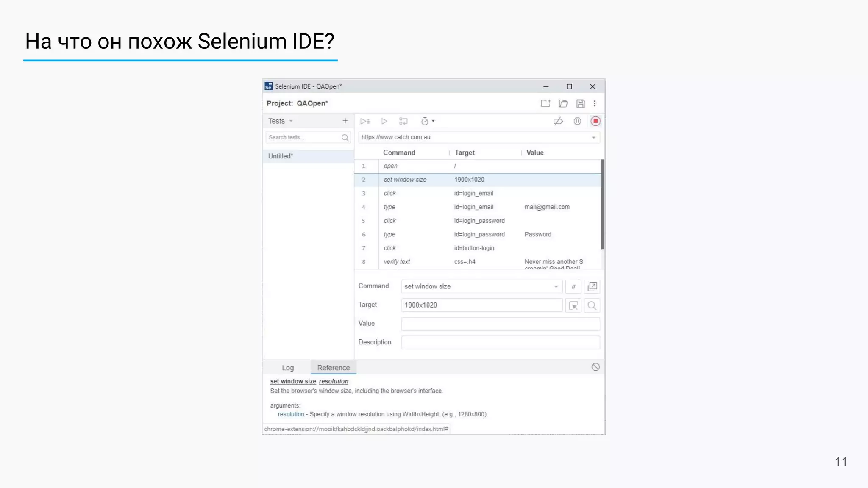Select the Untitled* test
Image resolution: width=868 pixels, height=488 pixels.
[308, 156]
